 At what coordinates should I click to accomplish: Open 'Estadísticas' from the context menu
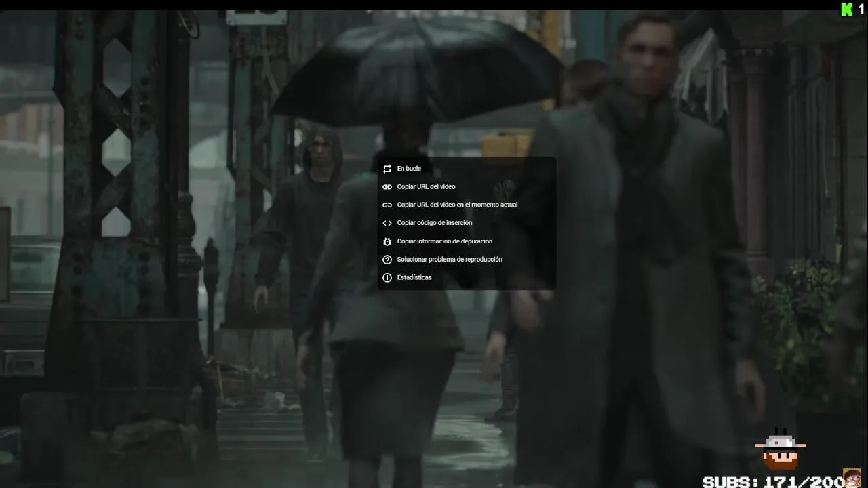tap(467, 278)
